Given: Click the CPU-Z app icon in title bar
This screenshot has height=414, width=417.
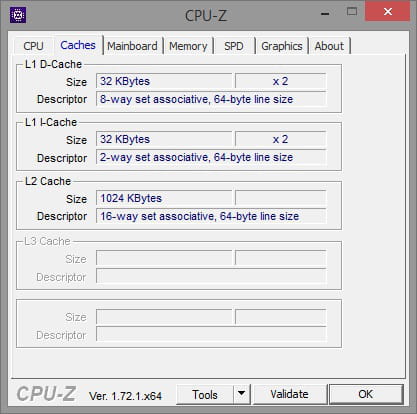Looking at the screenshot, I should pos(18,15).
